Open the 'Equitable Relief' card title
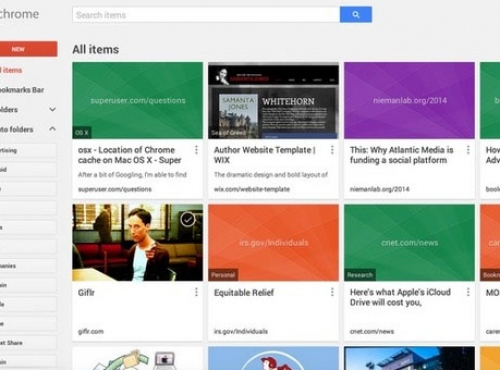500x370 pixels. tap(244, 293)
